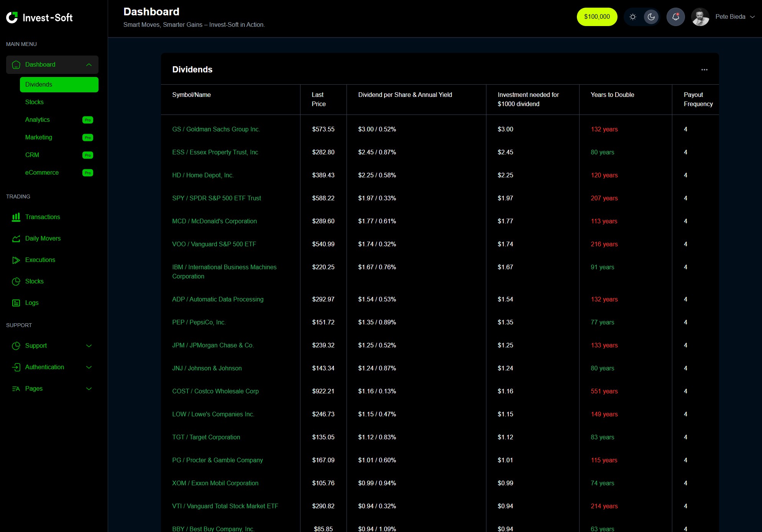Open MCD / McDonald's Corporation link

(214, 221)
